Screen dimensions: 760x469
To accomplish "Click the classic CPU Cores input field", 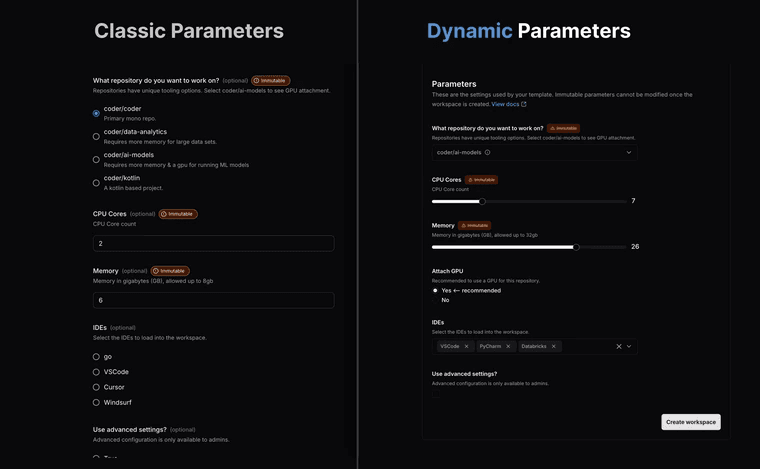I will coord(213,243).
